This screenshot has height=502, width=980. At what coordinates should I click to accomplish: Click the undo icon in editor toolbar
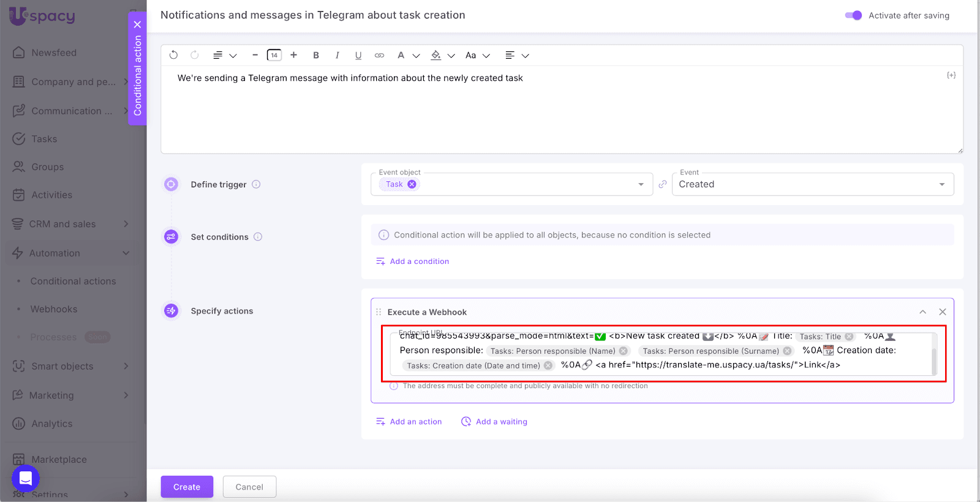point(173,55)
